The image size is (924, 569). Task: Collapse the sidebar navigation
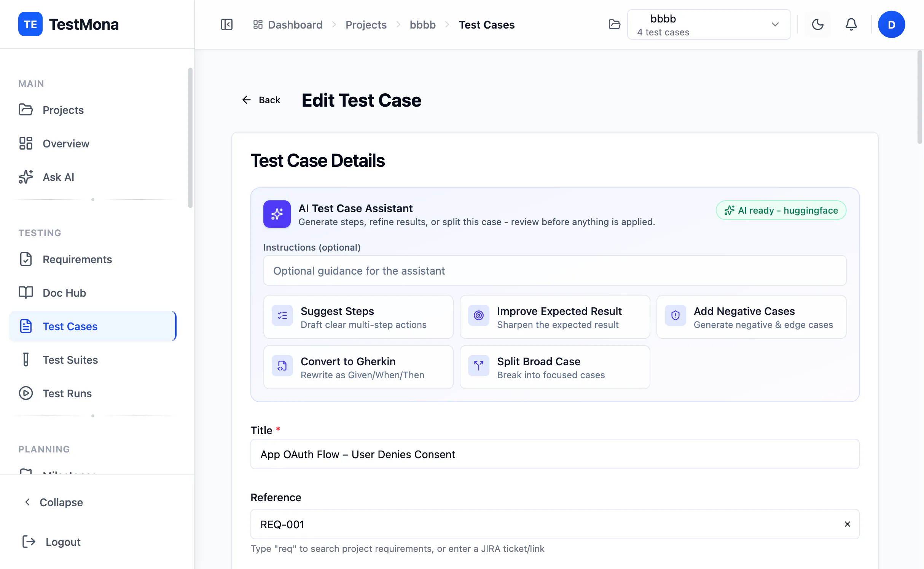click(53, 502)
